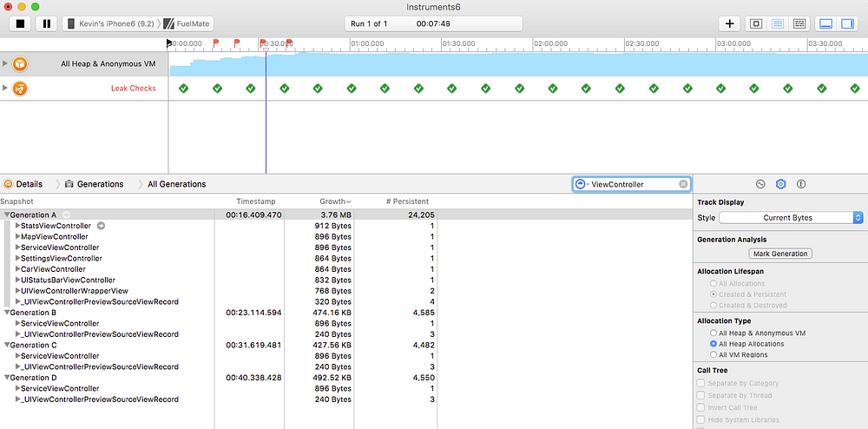Click the Mark Generation button

[780, 254]
